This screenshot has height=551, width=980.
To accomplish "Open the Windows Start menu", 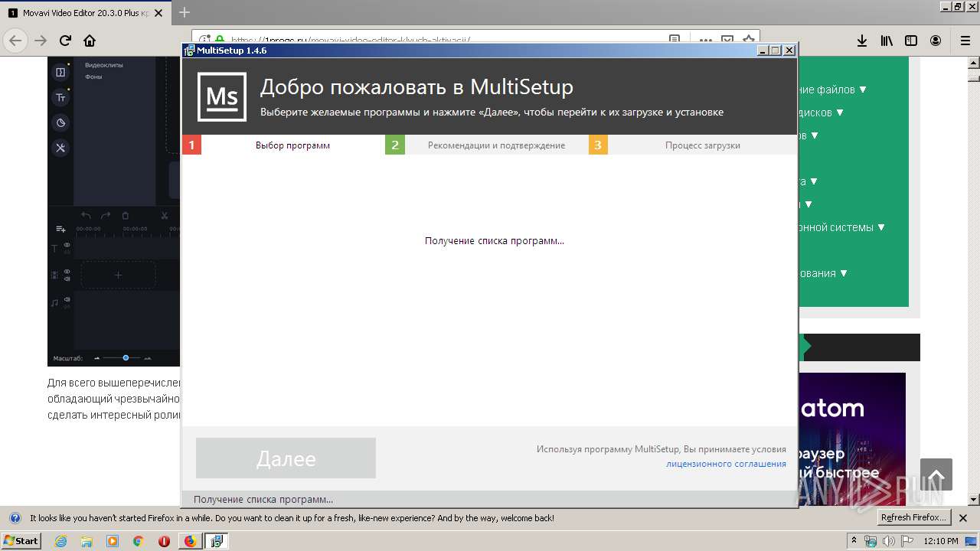I will point(21,541).
